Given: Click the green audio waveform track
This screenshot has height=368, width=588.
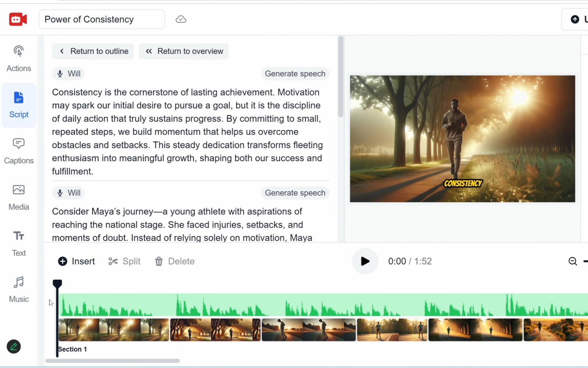Looking at the screenshot, I should (x=323, y=305).
